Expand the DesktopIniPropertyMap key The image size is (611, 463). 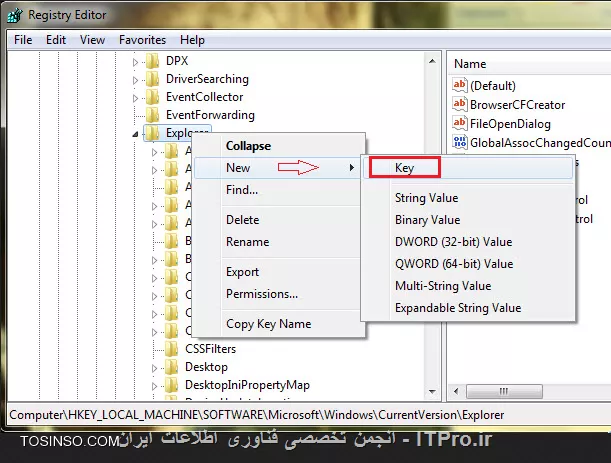(154, 386)
